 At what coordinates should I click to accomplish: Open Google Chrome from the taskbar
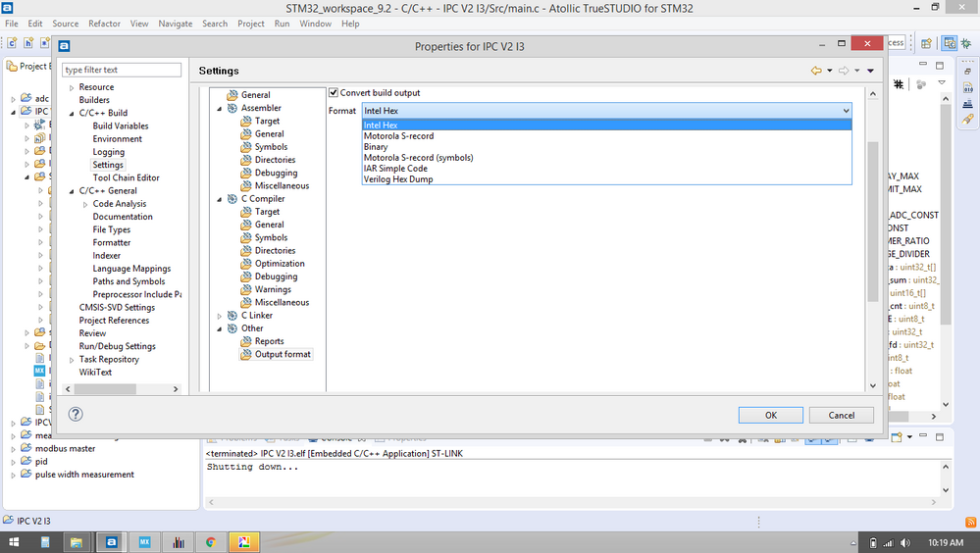[x=211, y=542]
